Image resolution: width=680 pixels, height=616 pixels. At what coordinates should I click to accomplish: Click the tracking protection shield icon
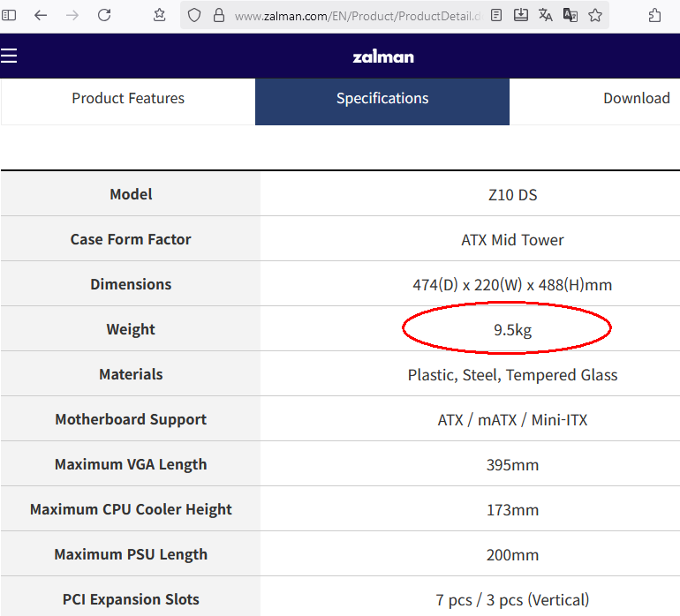195,15
